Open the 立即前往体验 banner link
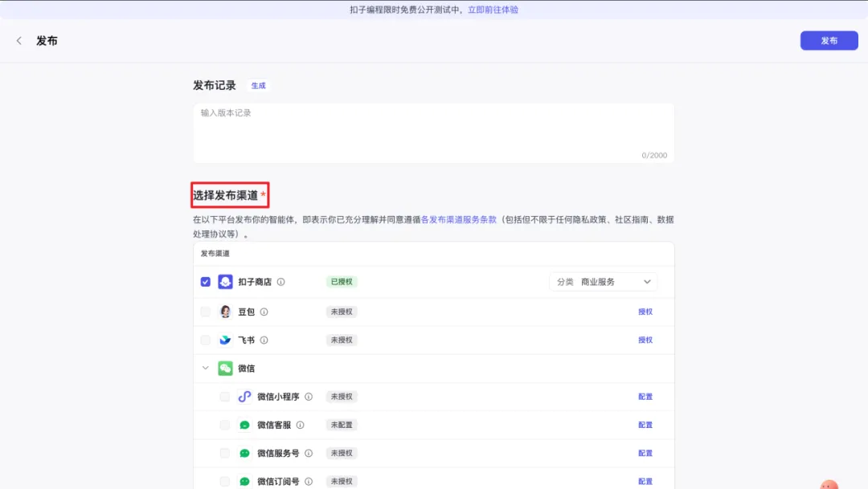 (493, 10)
